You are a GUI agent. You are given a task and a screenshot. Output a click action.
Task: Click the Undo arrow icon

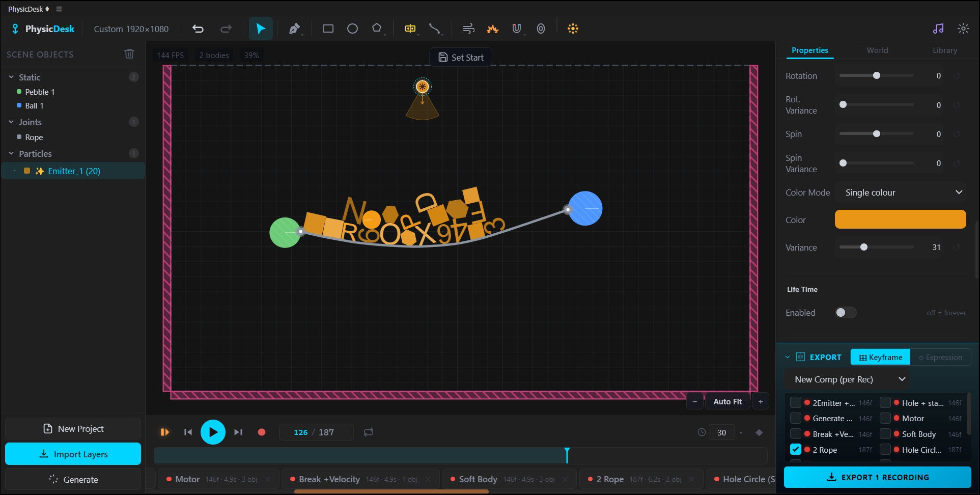tap(198, 29)
